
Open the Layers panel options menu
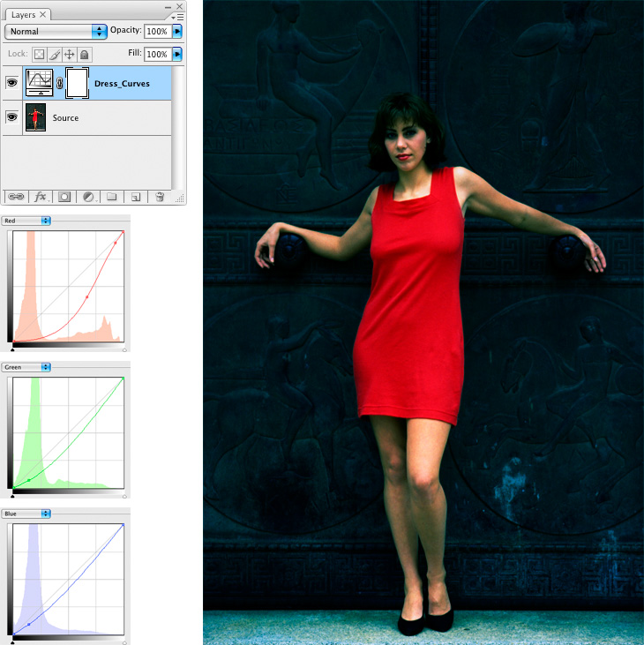tap(179, 16)
